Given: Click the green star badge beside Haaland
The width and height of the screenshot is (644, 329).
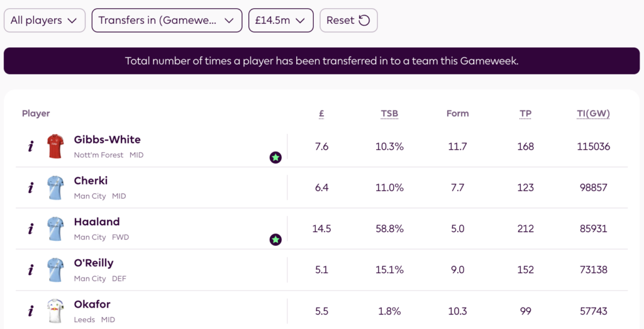Looking at the screenshot, I should point(275,239).
